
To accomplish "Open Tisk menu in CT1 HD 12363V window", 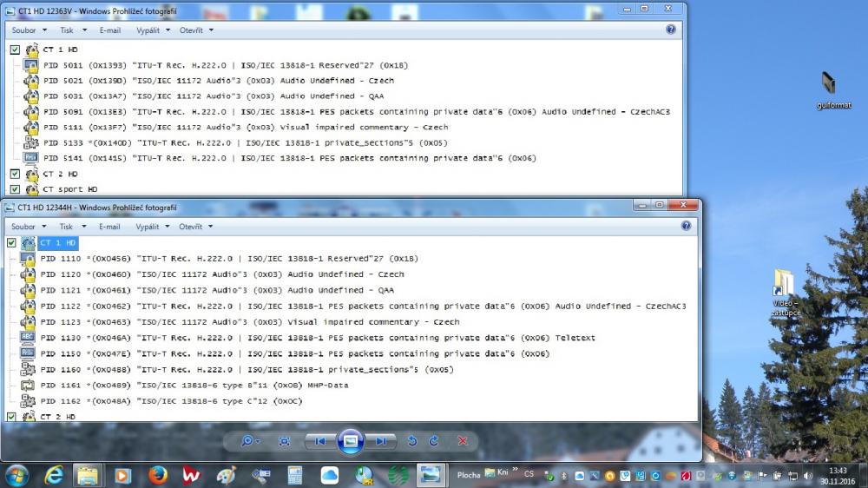I will (x=73, y=30).
